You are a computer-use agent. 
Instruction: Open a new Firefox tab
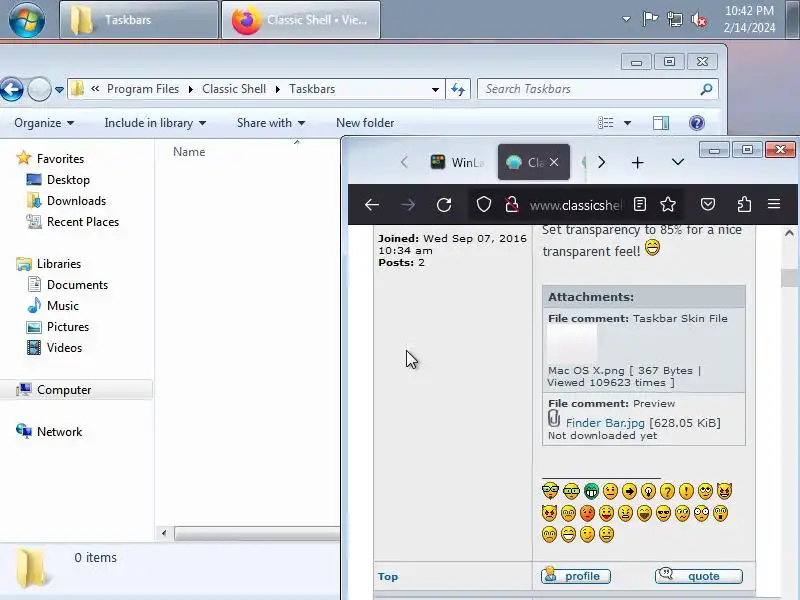637,163
